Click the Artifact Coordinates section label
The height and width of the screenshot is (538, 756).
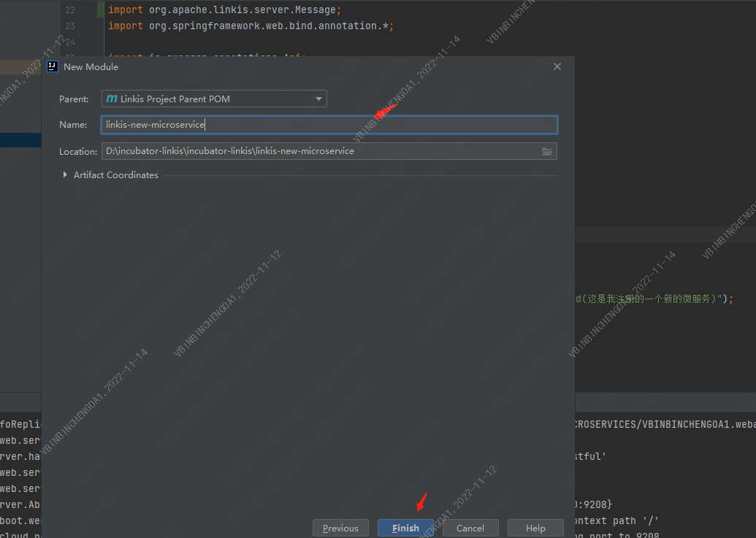coord(115,175)
